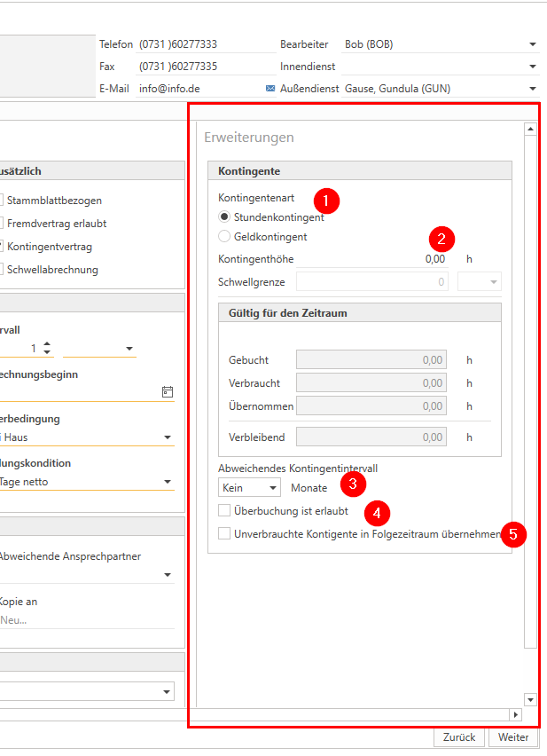
Task: Select the Geldkontingent radio button
Action: coord(224,237)
